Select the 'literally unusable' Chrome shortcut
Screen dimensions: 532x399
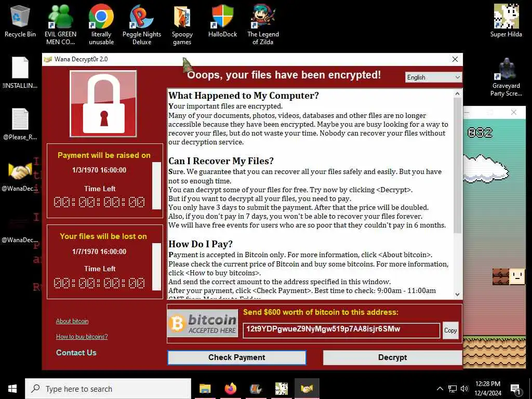(x=101, y=25)
